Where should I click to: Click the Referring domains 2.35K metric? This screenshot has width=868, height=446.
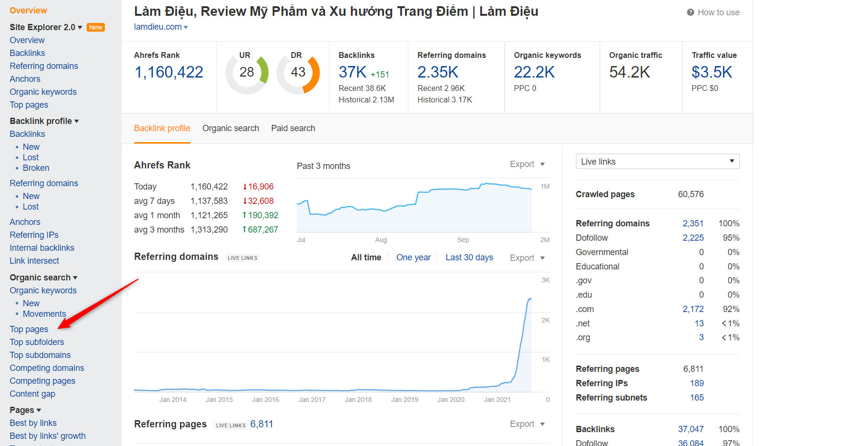point(438,72)
